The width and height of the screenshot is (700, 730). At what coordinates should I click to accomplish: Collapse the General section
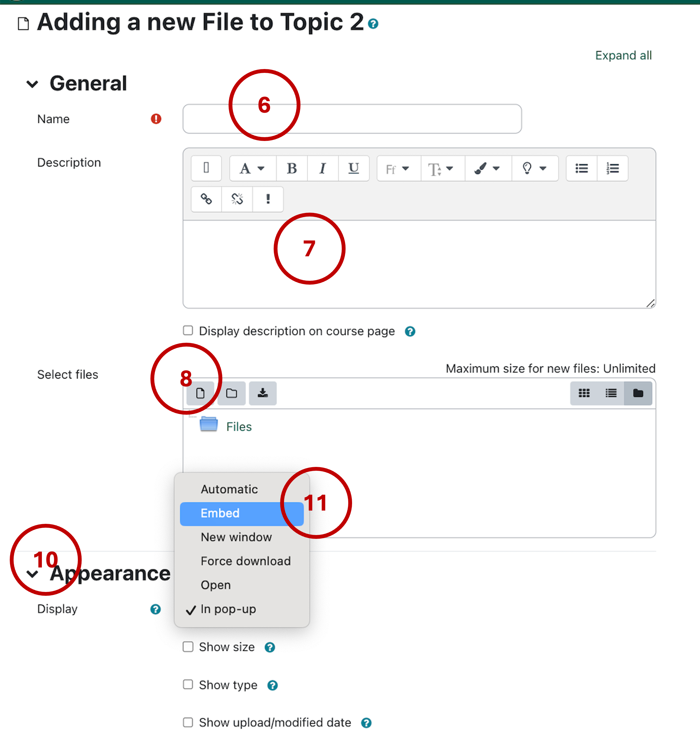click(32, 83)
